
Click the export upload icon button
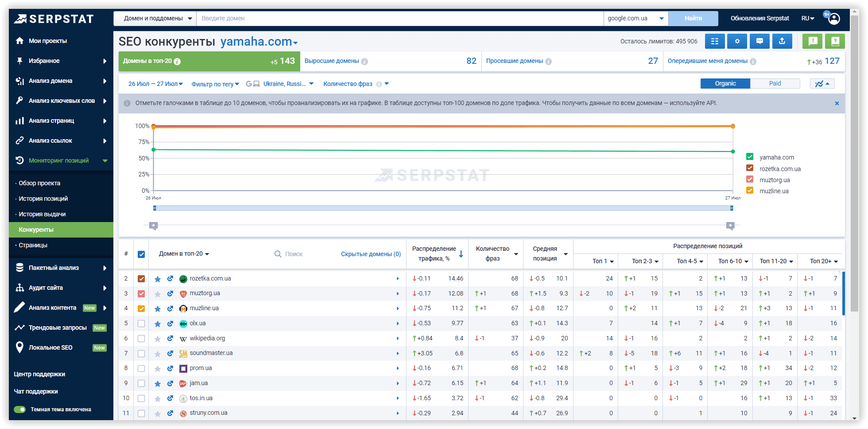point(782,41)
